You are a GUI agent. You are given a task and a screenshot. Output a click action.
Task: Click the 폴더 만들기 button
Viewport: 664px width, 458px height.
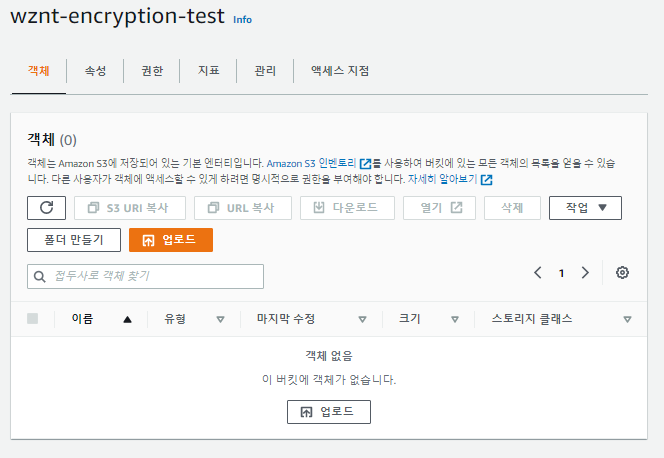coord(74,240)
